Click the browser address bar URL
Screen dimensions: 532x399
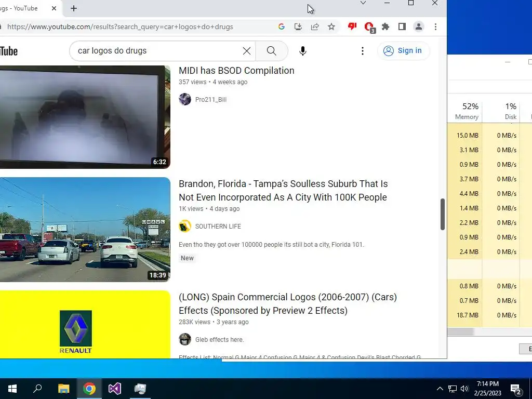pos(120,27)
